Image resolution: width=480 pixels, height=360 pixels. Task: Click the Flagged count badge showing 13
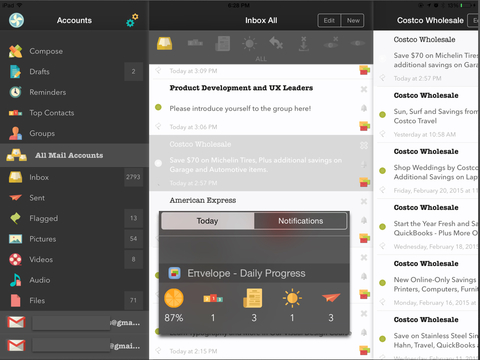133,218
